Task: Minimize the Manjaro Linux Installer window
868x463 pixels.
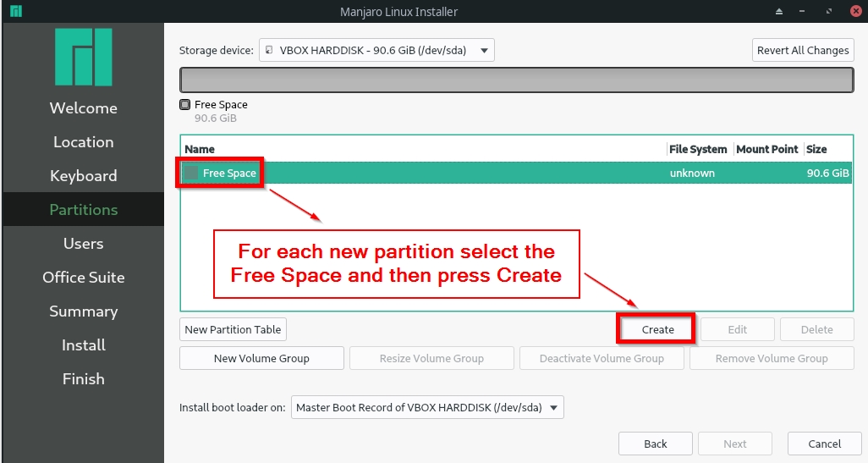Action: pos(801,11)
